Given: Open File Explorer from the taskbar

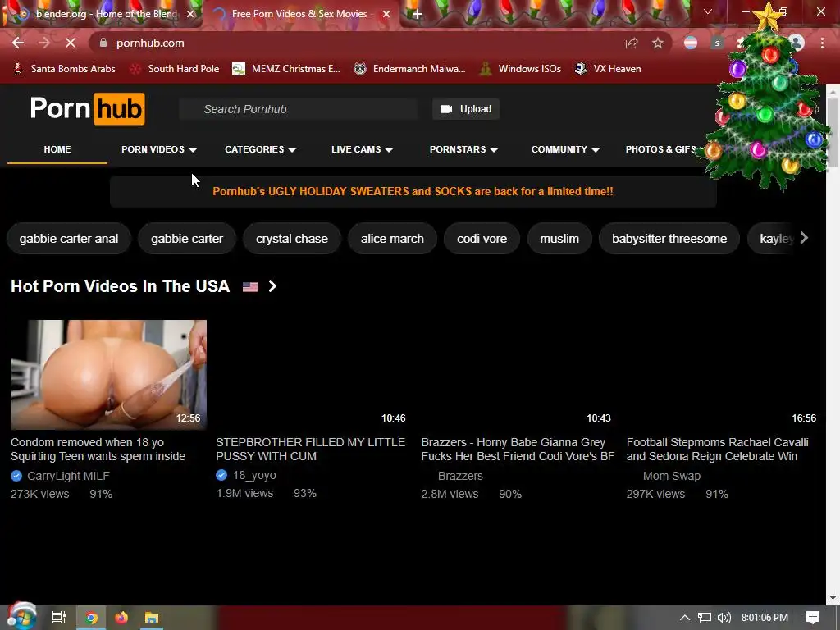Looking at the screenshot, I should [x=152, y=618].
